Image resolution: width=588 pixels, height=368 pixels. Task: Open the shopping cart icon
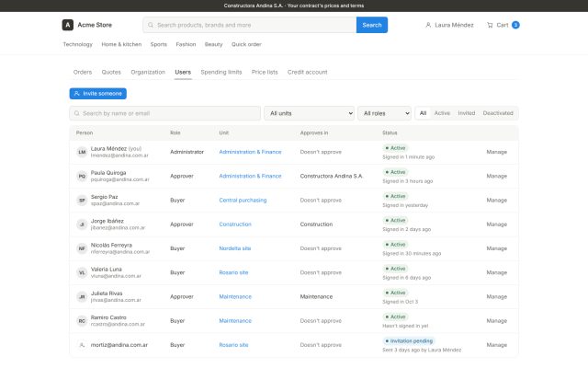point(490,25)
